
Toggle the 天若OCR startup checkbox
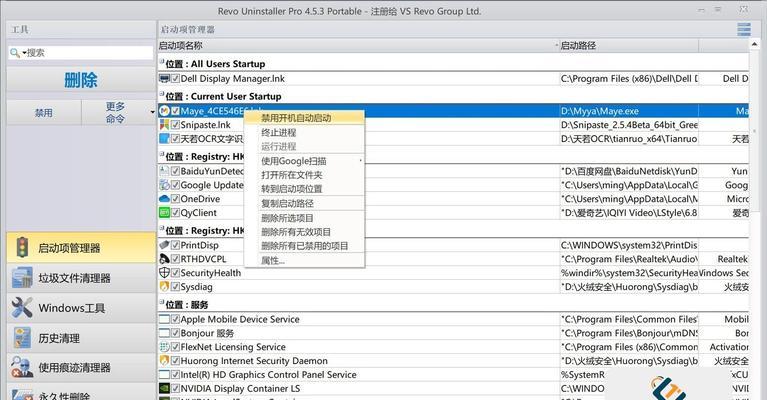[175, 139]
